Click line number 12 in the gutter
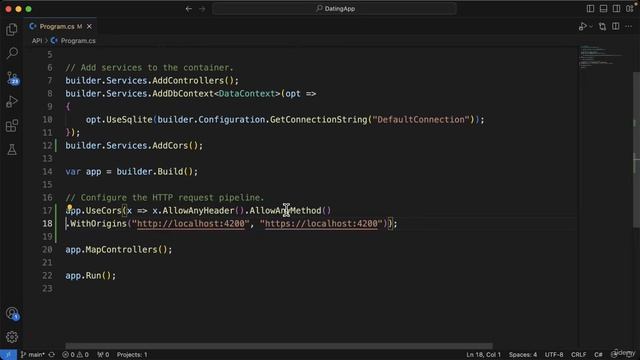This screenshot has width=640, height=360. 47,146
